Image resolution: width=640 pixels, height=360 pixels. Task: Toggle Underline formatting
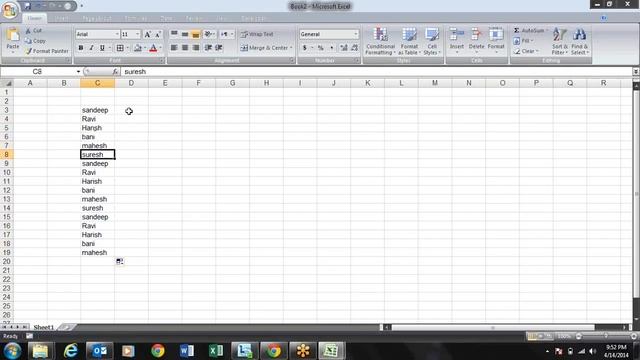coord(102,48)
